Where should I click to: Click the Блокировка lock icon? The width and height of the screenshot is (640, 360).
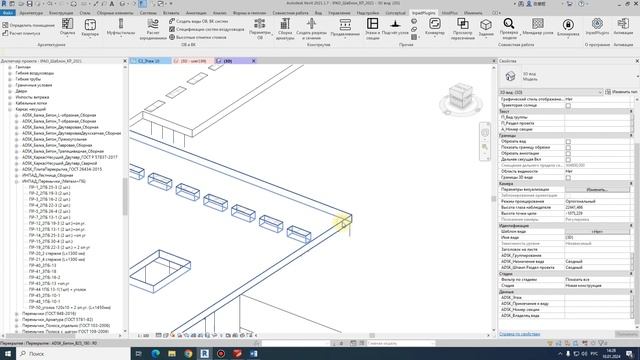[568, 24]
